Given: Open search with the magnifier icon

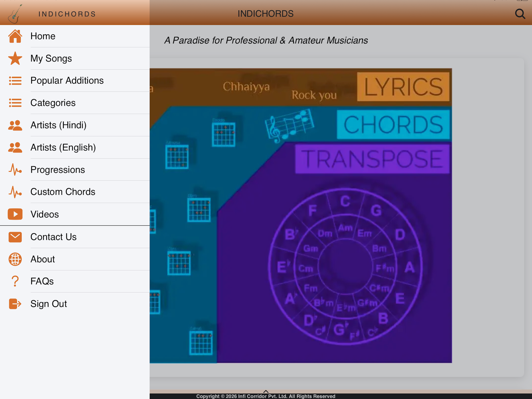Looking at the screenshot, I should pyautogui.click(x=520, y=14).
